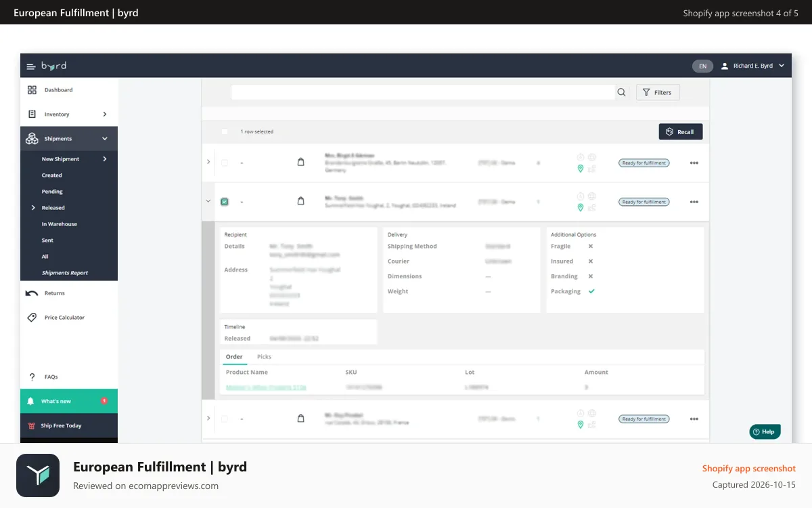Click the notification badge on What's new
This screenshot has height=508, width=812.
[x=104, y=401]
